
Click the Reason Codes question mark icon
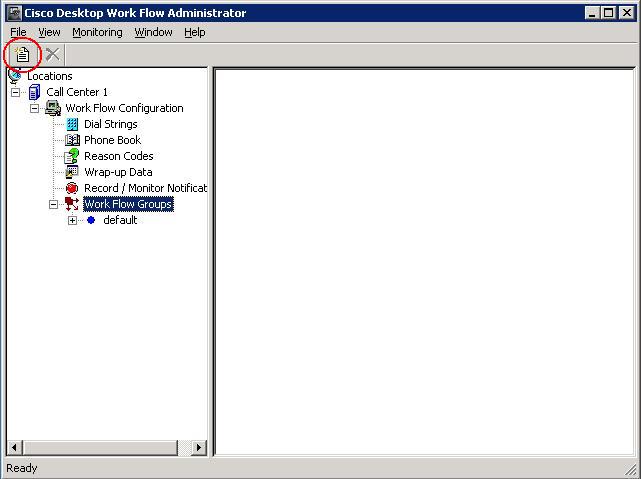72,156
